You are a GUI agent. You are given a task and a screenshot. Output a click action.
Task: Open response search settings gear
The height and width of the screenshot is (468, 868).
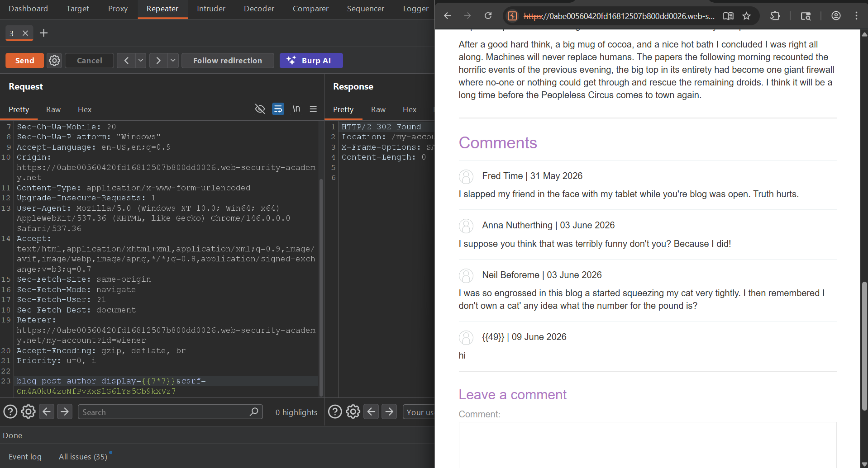click(353, 411)
